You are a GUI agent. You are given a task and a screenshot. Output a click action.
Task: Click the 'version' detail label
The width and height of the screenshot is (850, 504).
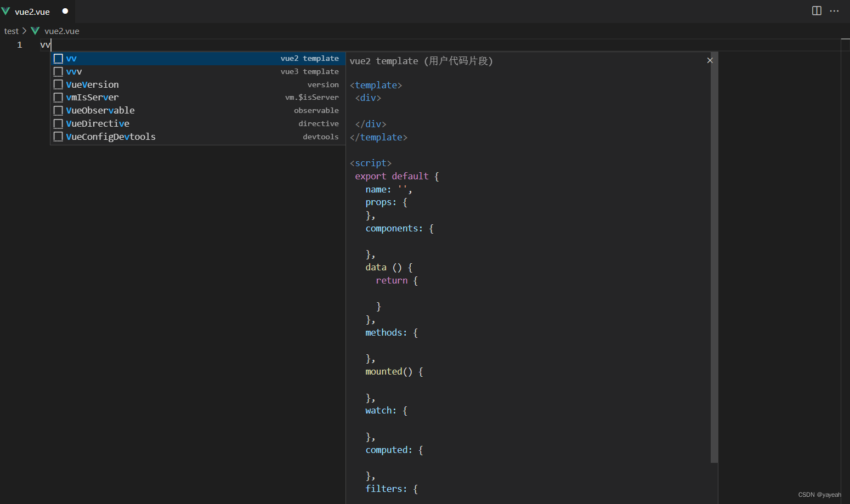[x=323, y=84]
